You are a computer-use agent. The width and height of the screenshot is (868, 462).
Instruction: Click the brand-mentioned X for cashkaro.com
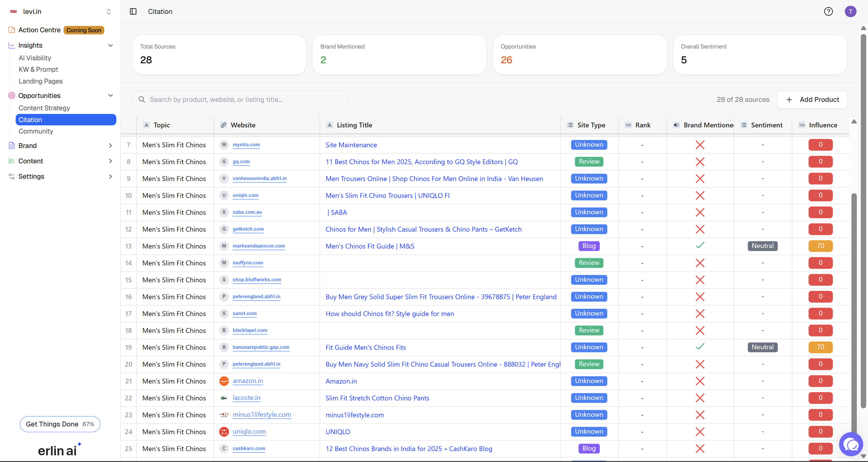pos(700,448)
